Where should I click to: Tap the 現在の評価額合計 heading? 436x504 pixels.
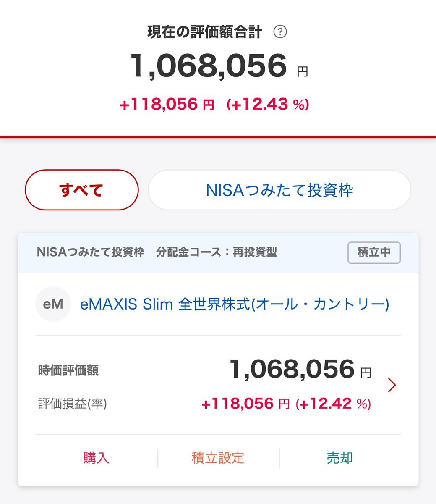(x=205, y=32)
